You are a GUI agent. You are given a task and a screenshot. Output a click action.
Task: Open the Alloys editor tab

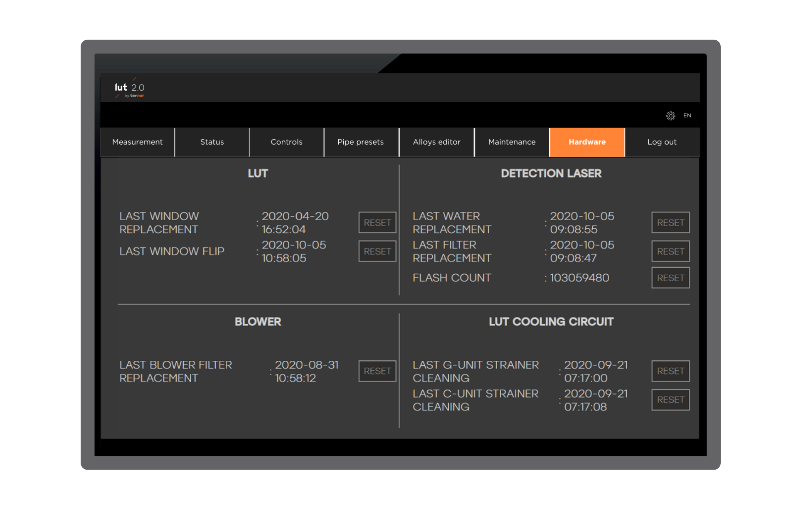436,142
